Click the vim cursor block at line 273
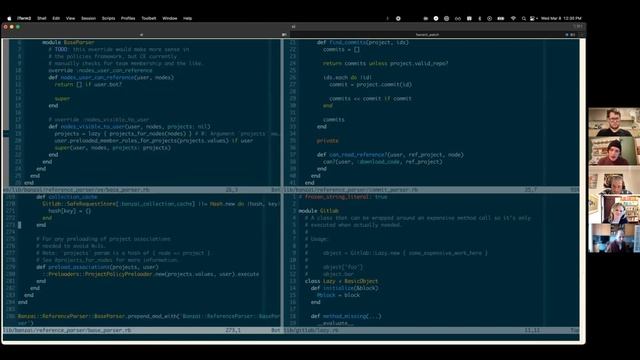The image size is (640, 360). coord(19,225)
